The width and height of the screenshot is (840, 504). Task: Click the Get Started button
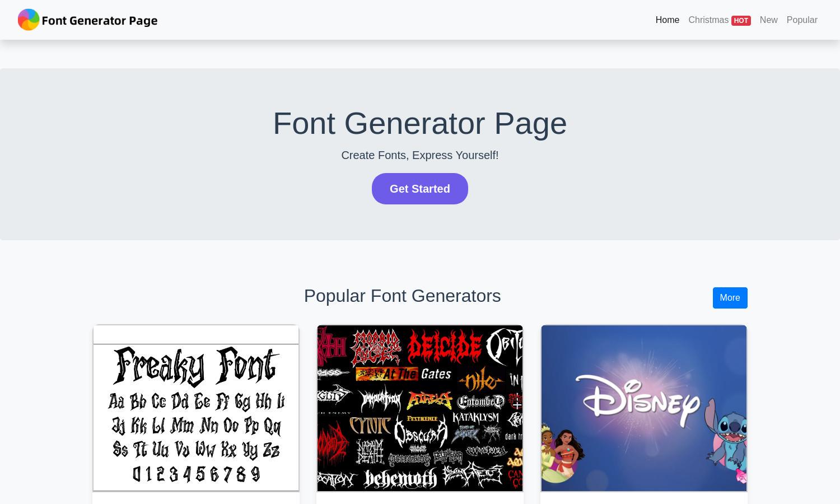420,189
